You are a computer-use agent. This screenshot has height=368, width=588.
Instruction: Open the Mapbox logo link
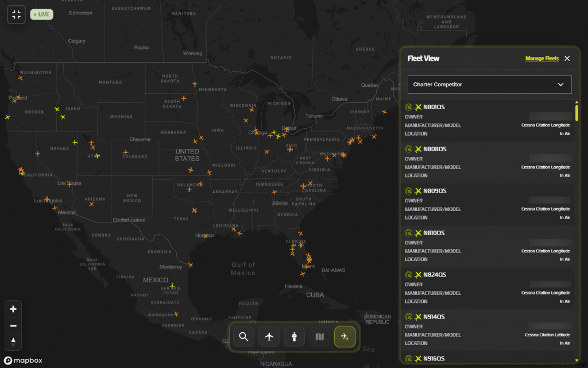coord(23,361)
